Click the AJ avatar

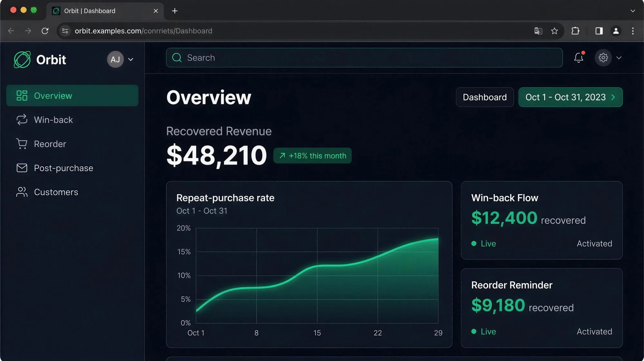coord(115,59)
